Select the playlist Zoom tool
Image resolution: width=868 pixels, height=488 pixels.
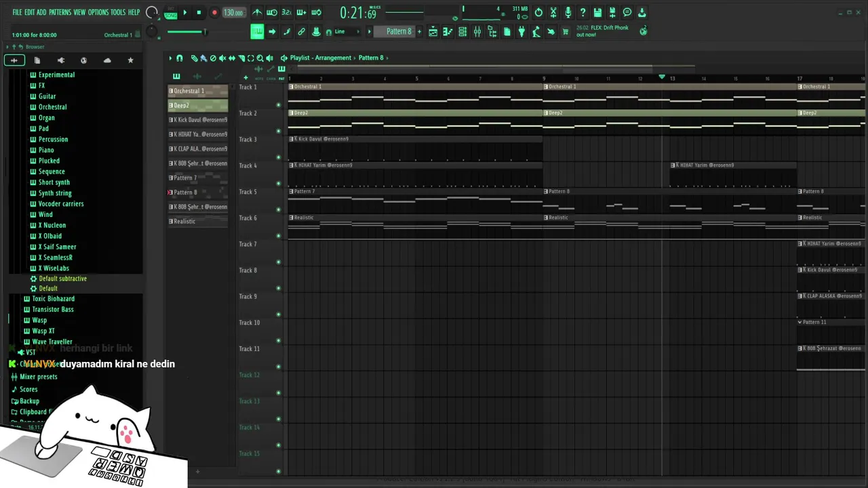click(260, 58)
